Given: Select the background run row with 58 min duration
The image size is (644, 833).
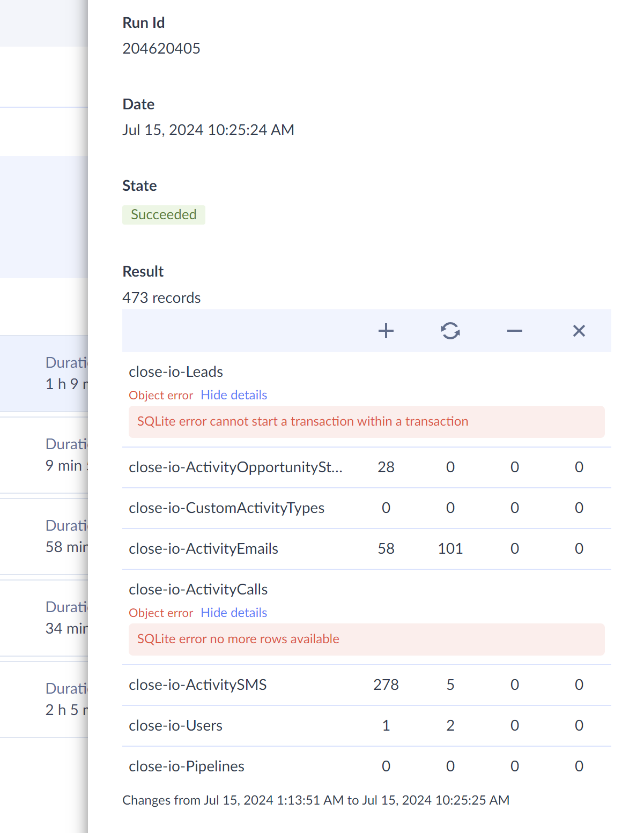Looking at the screenshot, I should point(44,537).
